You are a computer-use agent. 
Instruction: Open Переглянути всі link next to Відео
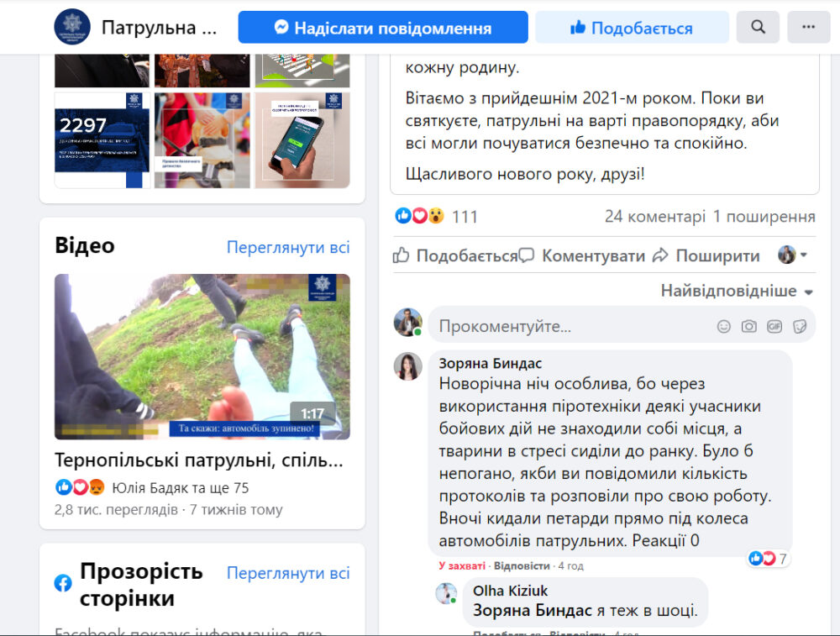click(288, 247)
